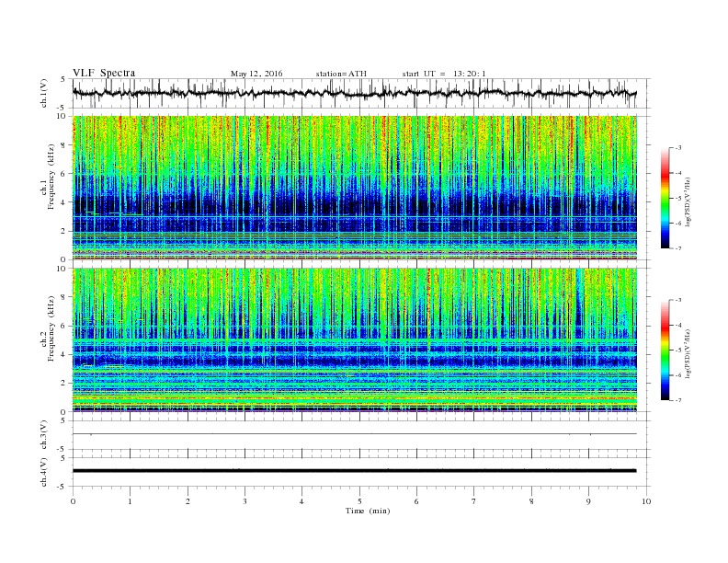Click the thin ch.3 voltage trace line
Viewport: 728px width, 563px height.
[x=354, y=434]
